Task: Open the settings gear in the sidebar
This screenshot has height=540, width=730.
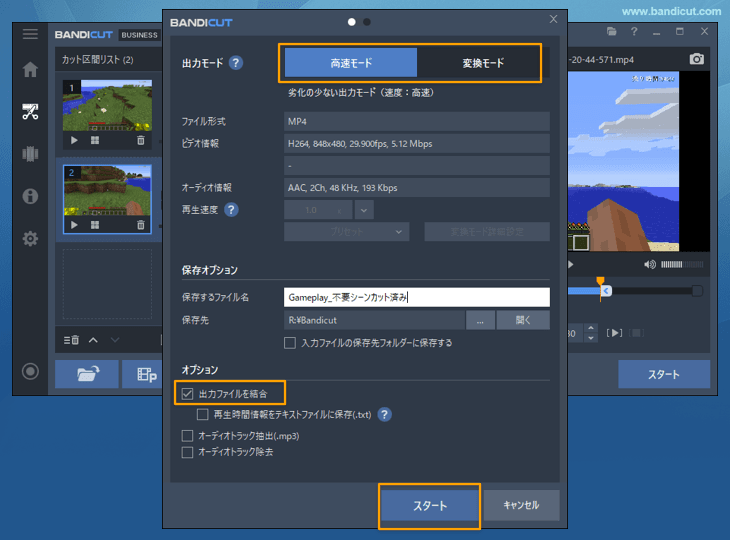Action: [30, 238]
